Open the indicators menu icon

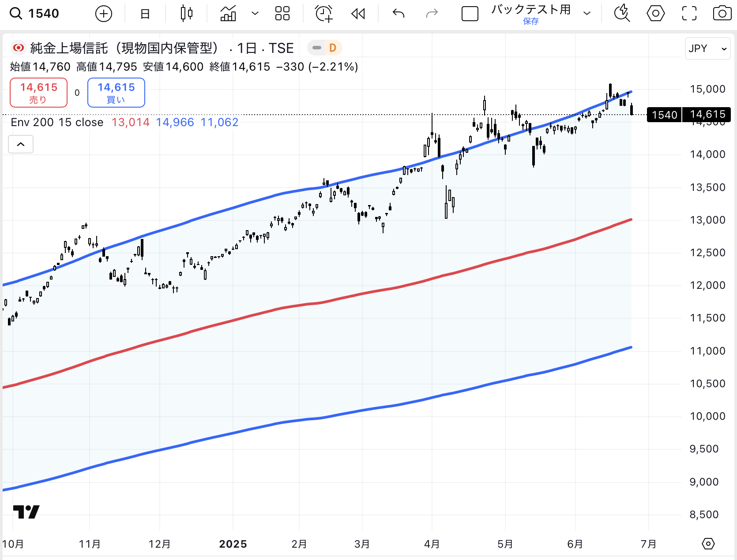[x=228, y=14]
